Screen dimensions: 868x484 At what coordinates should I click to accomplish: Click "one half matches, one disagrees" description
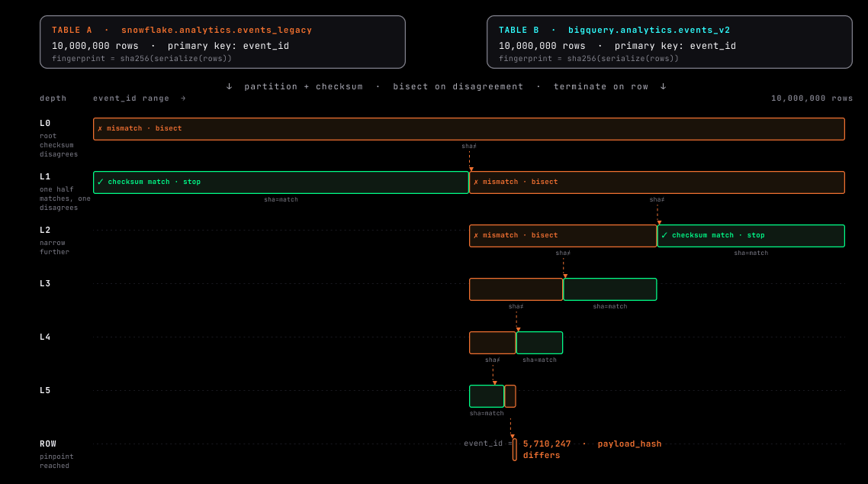coord(65,198)
